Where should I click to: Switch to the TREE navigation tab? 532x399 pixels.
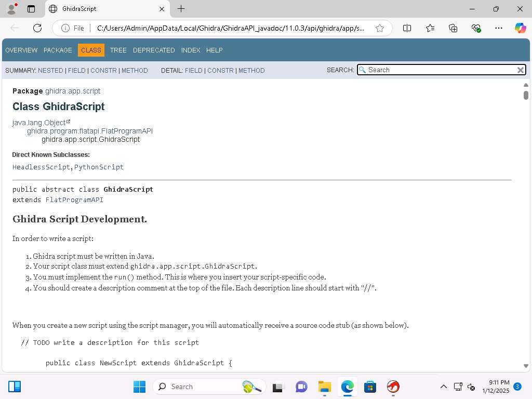point(118,50)
